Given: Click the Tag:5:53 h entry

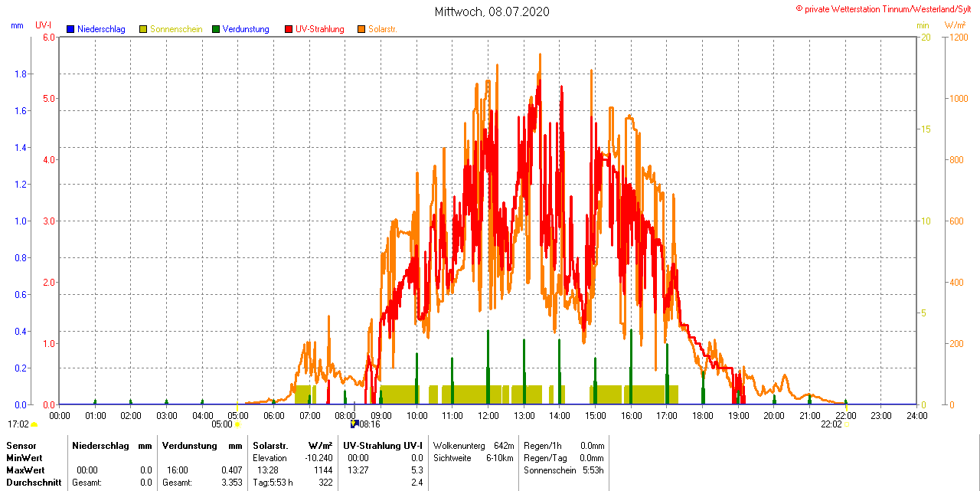Looking at the screenshot, I should click(273, 483).
